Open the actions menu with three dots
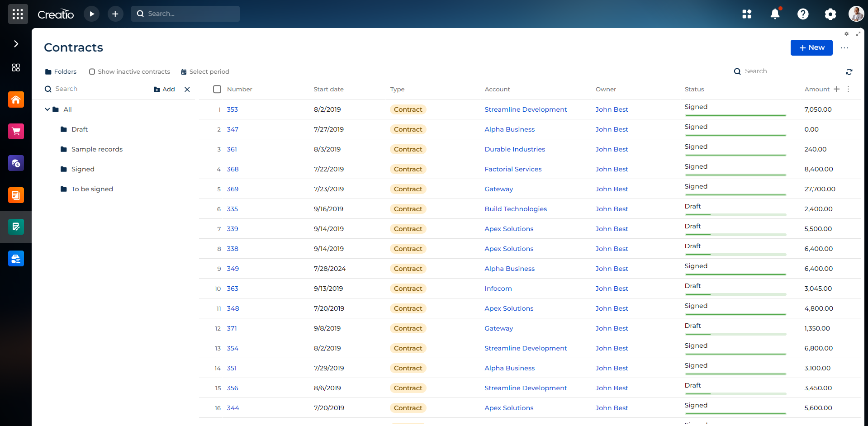Screen dimensions: 868x426 (x=844, y=47)
